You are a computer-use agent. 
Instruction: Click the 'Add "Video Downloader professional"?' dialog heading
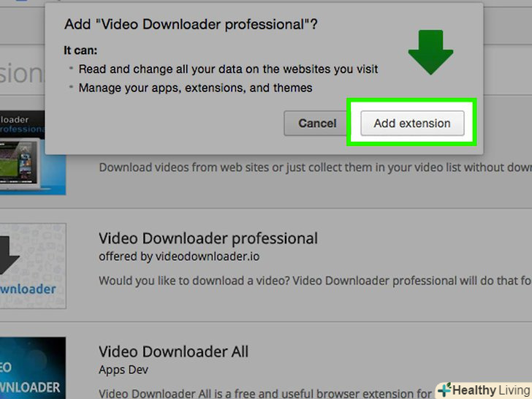(x=191, y=24)
